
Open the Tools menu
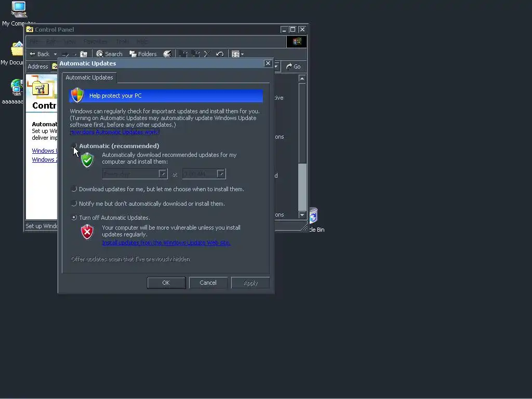point(122,42)
